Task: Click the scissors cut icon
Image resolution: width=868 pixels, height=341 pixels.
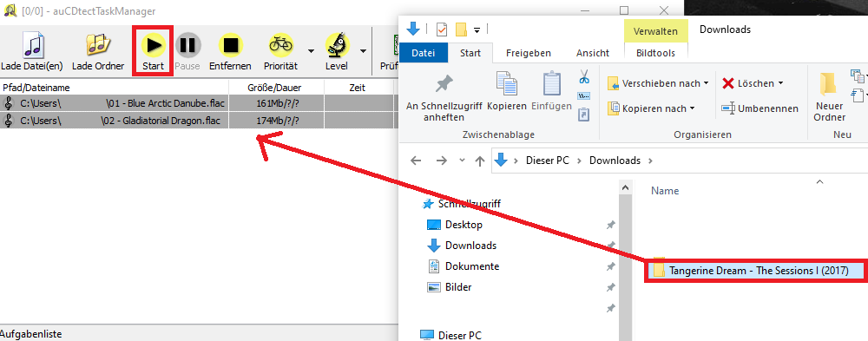Action: point(584,77)
